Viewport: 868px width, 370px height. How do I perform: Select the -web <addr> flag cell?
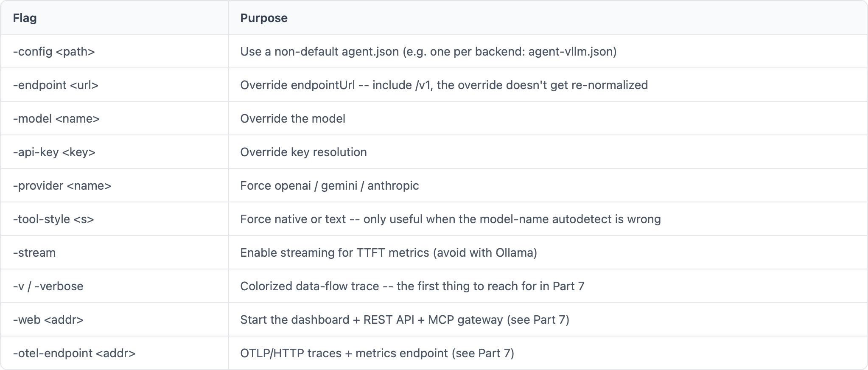coord(115,320)
